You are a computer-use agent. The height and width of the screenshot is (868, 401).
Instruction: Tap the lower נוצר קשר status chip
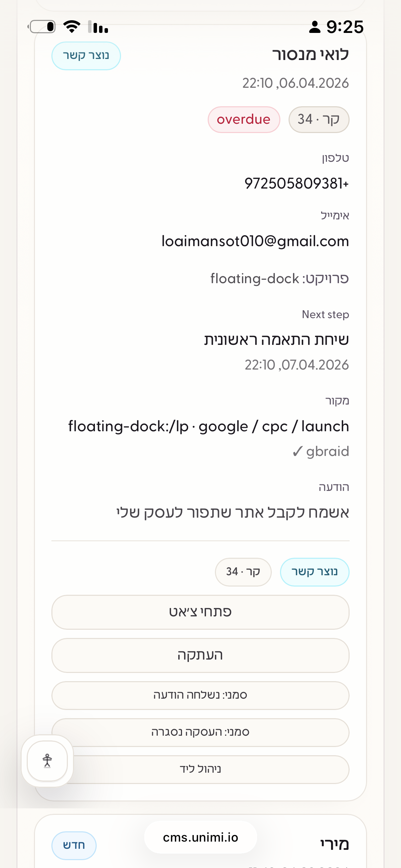tap(314, 572)
